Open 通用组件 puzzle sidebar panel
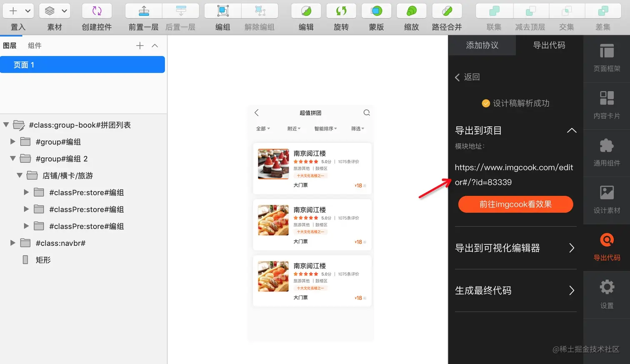 click(607, 153)
